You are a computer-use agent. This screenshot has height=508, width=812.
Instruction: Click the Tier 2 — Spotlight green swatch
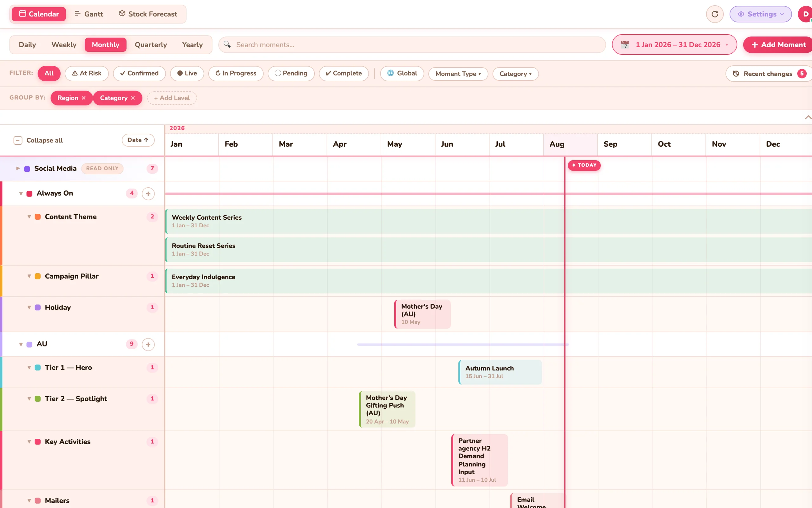coord(38,399)
